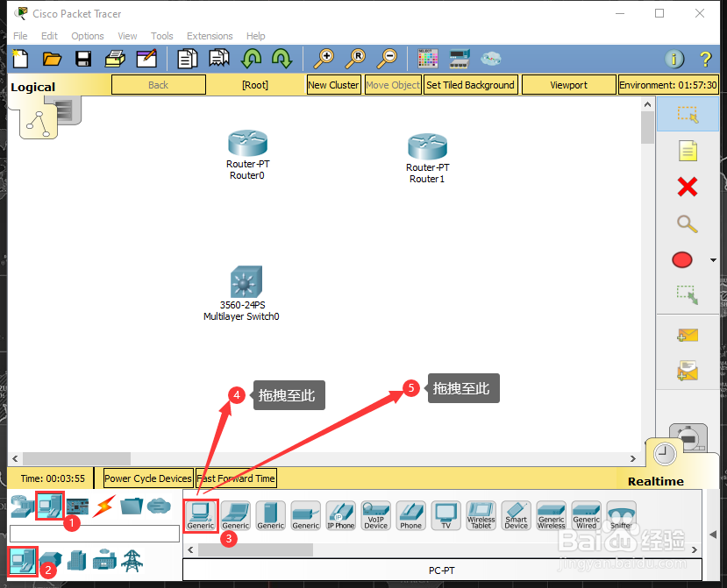Click the Zoom Out magnifier
This screenshot has width=727, height=588.
click(387, 59)
